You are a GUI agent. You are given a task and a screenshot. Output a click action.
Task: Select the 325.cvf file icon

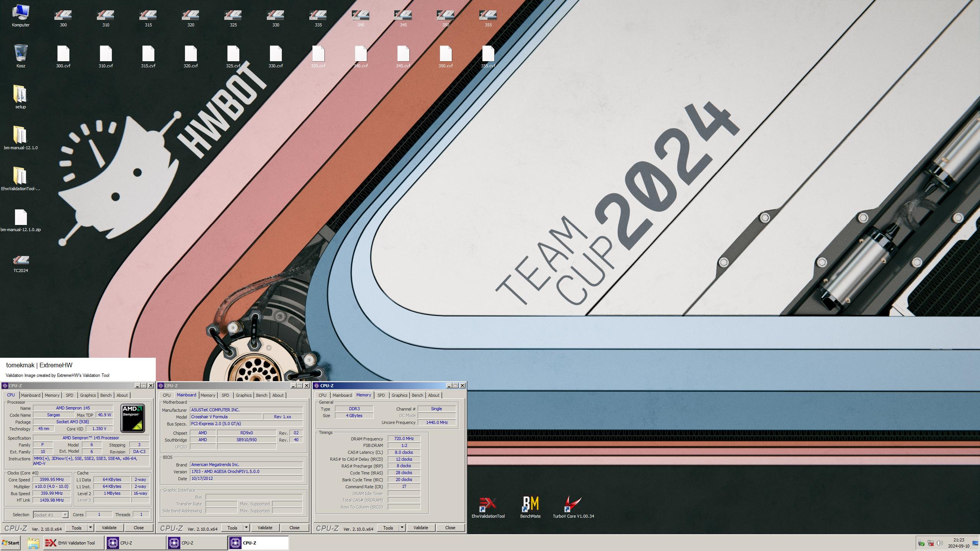233,57
